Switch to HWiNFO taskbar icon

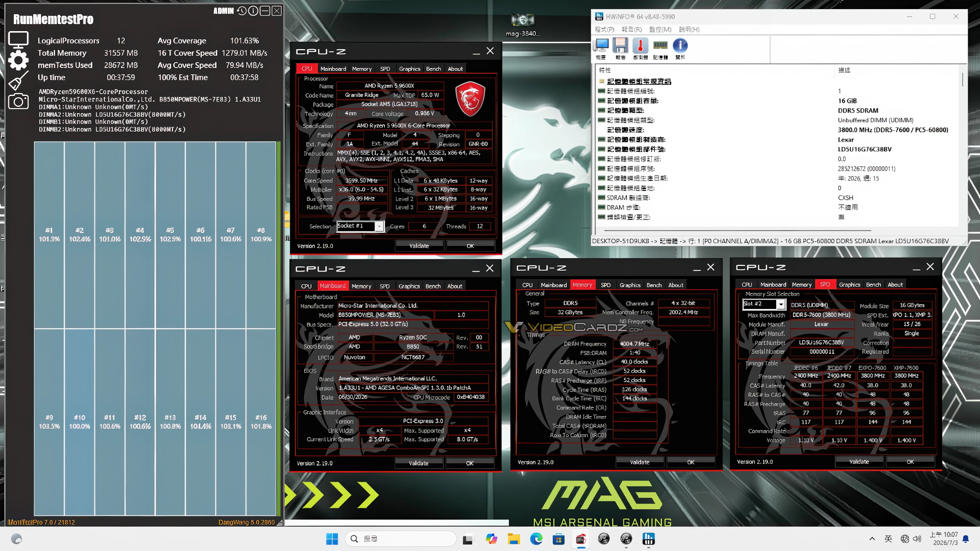[649, 539]
